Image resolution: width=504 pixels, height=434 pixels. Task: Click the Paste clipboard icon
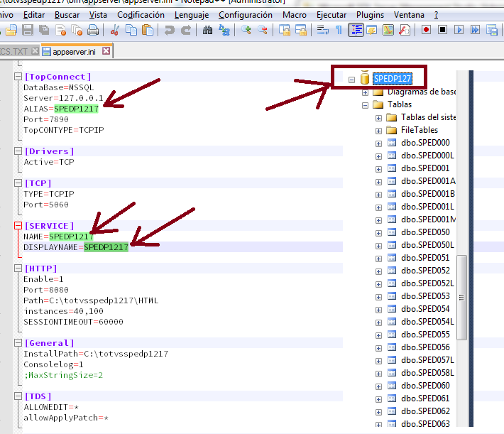click(148, 31)
